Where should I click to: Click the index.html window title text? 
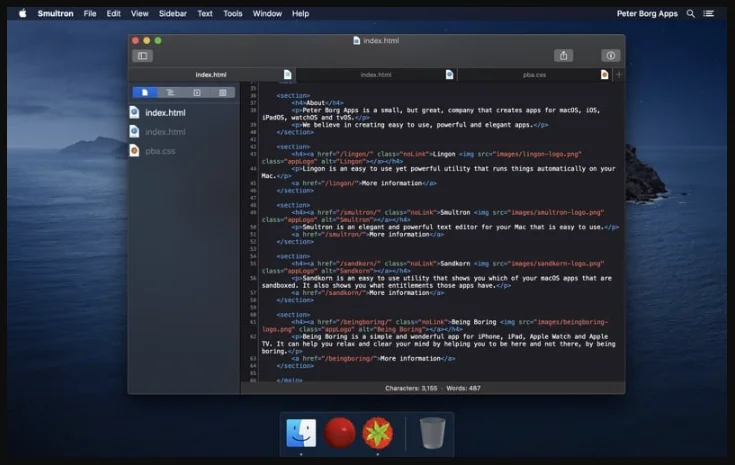(x=381, y=41)
